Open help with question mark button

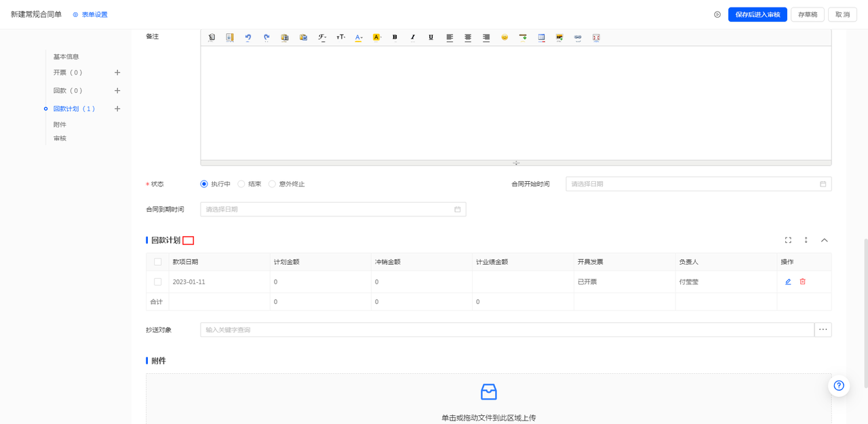839,385
